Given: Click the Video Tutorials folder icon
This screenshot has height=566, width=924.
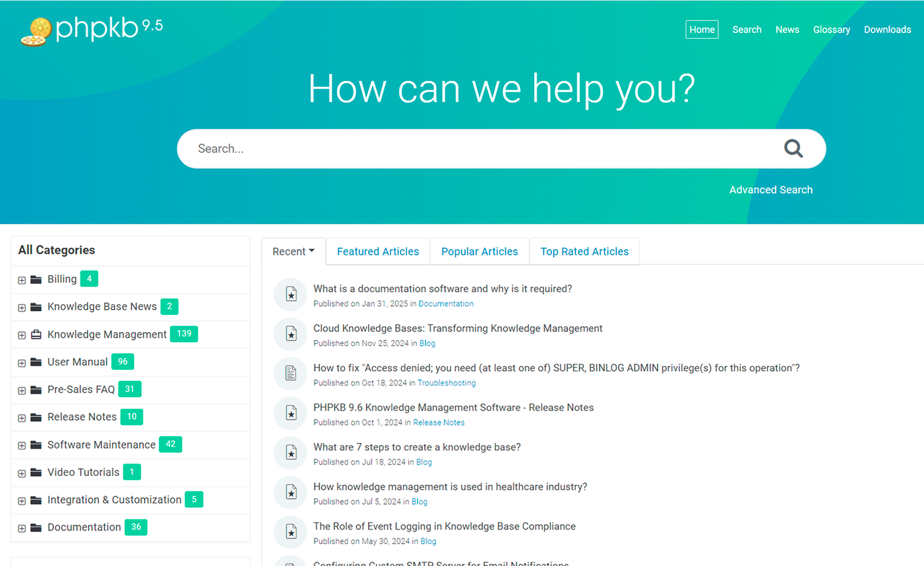Looking at the screenshot, I should (x=36, y=472).
